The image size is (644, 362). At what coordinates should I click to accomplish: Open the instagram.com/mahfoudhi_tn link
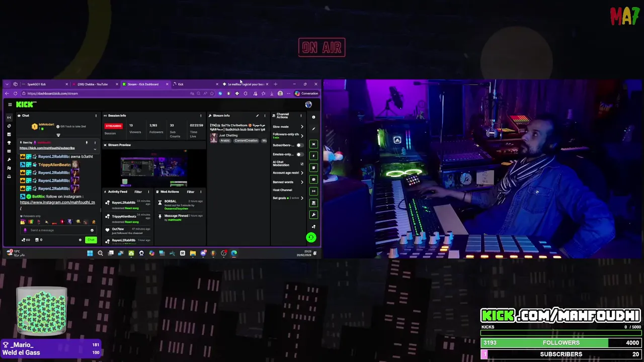point(57,203)
